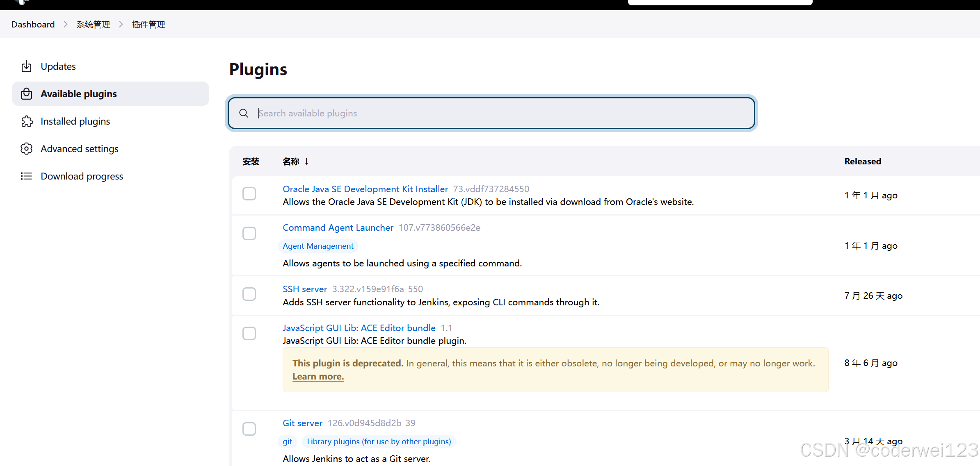980x466 pixels.
Task: Tick the SSH server plugin checkbox
Action: [249, 294]
